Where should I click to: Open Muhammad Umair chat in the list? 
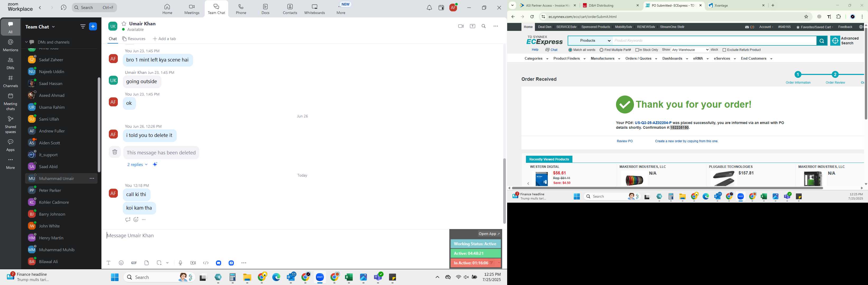point(61,178)
